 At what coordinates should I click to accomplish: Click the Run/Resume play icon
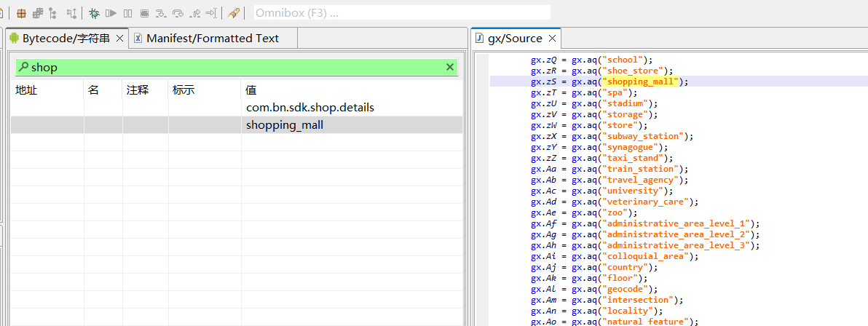[x=111, y=12]
